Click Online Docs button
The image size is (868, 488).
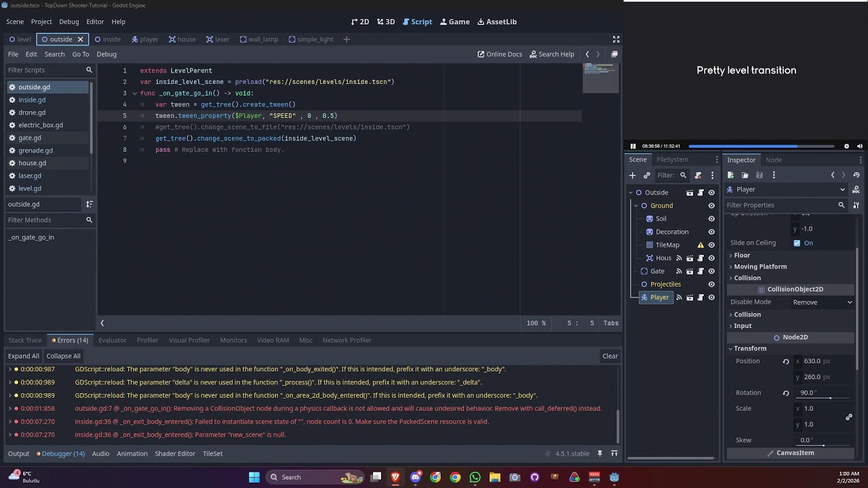500,54
